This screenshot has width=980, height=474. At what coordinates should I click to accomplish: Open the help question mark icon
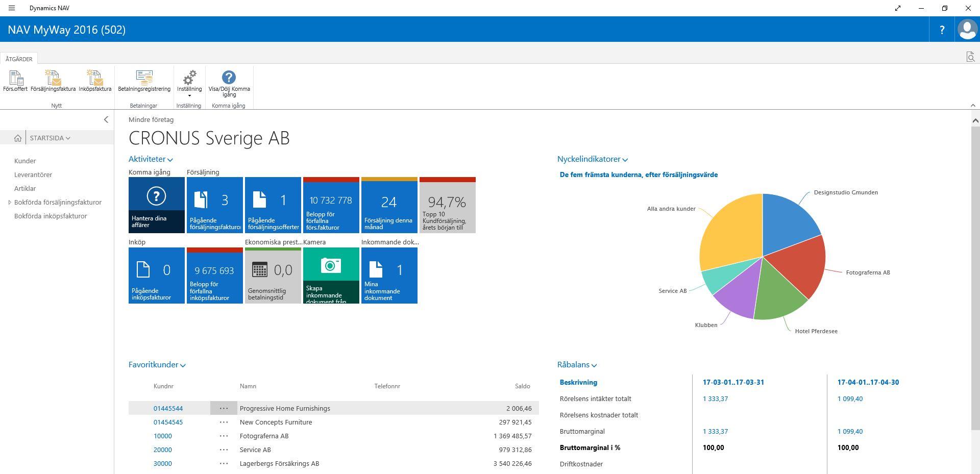click(942, 30)
